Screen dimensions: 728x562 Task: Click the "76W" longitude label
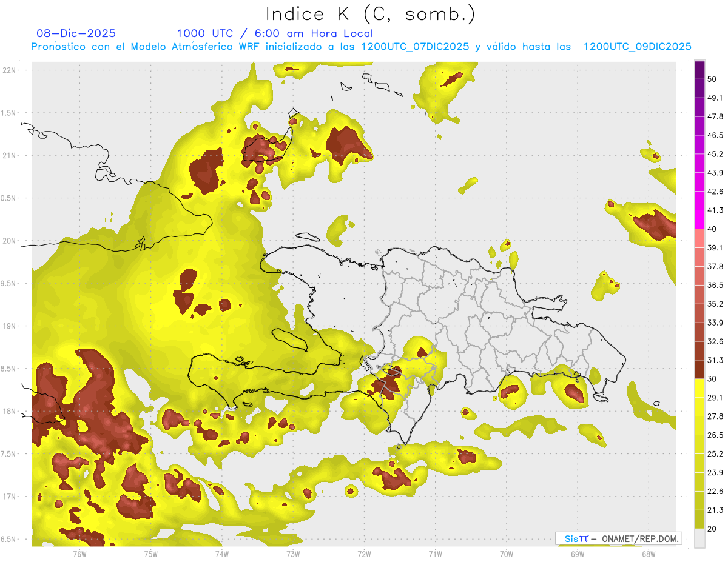79,554
